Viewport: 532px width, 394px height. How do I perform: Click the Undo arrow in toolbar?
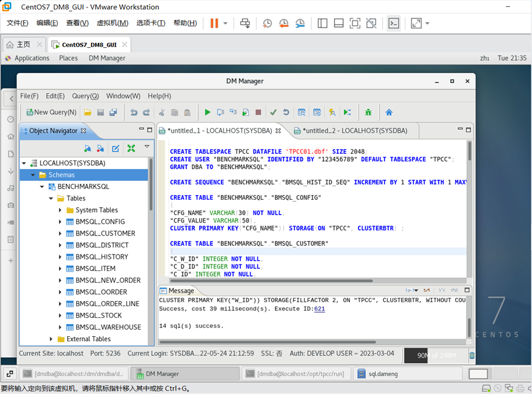133,112
